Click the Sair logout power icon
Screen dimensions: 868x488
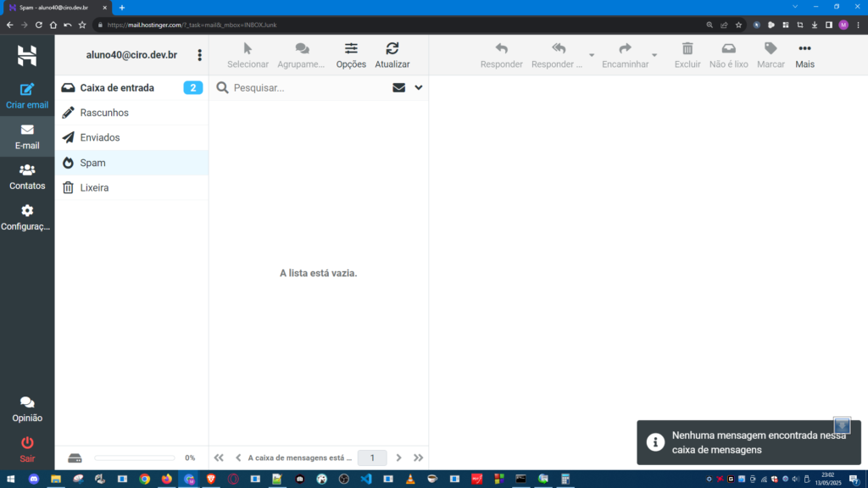click(27, 442)
